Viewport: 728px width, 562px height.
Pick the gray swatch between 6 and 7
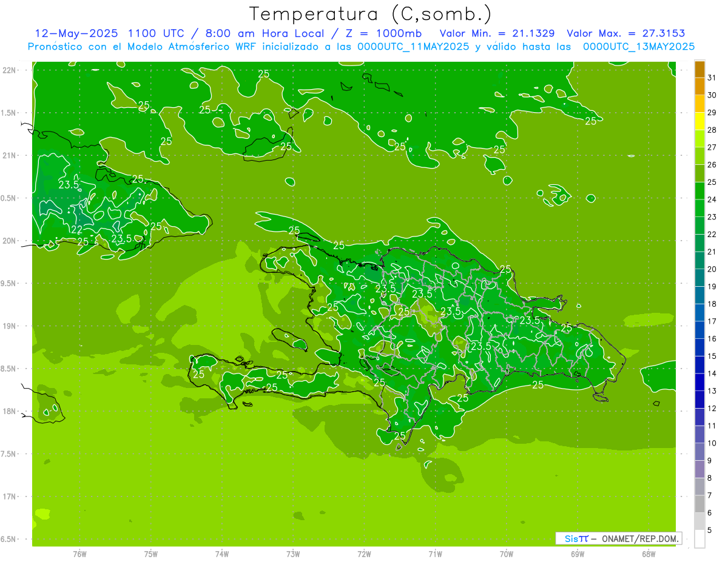click(700, 504)
